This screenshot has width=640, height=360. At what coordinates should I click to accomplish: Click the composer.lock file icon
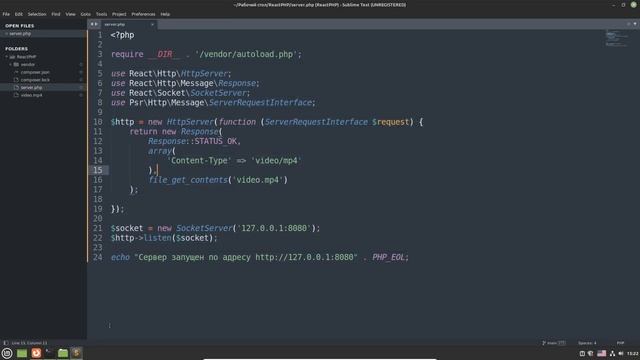click(x=16, y=80)
